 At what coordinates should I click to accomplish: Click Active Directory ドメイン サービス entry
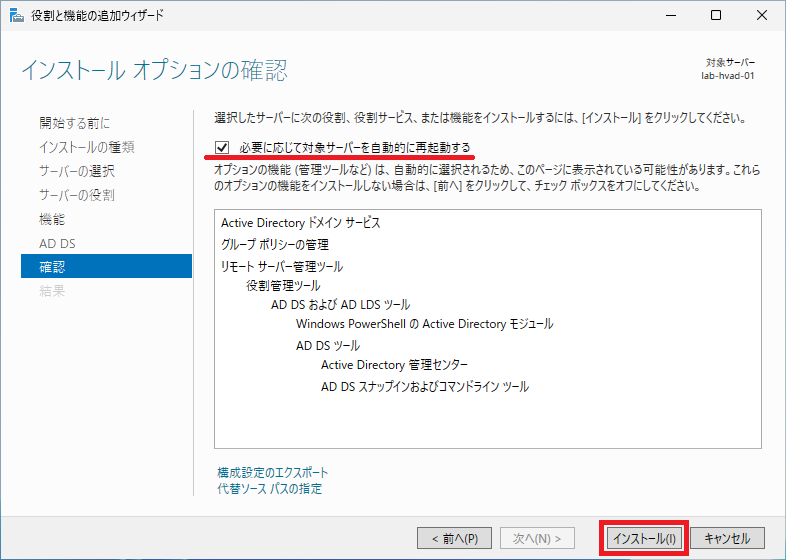(301, 223)
